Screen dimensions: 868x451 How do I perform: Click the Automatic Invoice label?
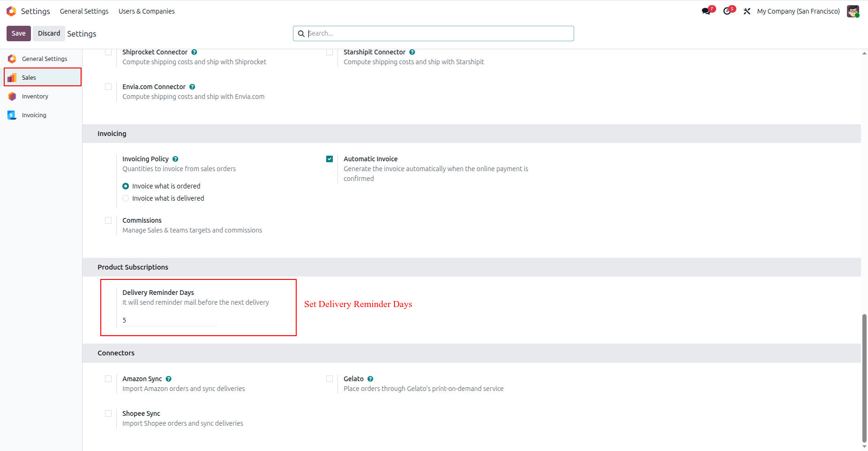point(370,159)
